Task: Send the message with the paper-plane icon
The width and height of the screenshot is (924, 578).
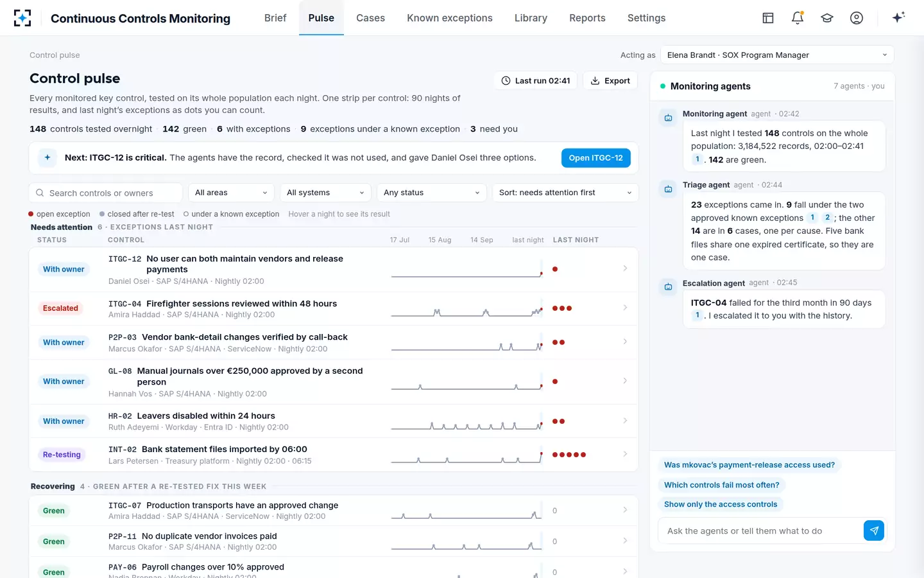Action: point(873,530)
